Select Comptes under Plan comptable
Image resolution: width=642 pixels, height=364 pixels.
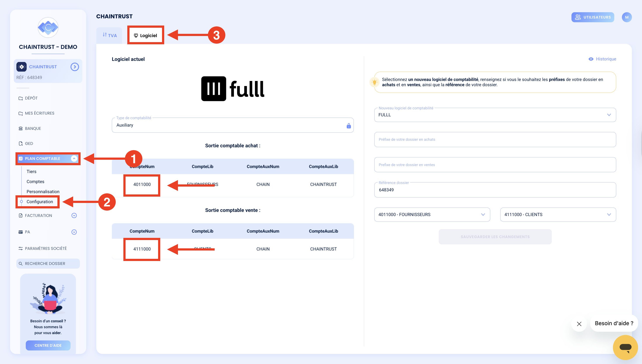[x=35, y=181]
